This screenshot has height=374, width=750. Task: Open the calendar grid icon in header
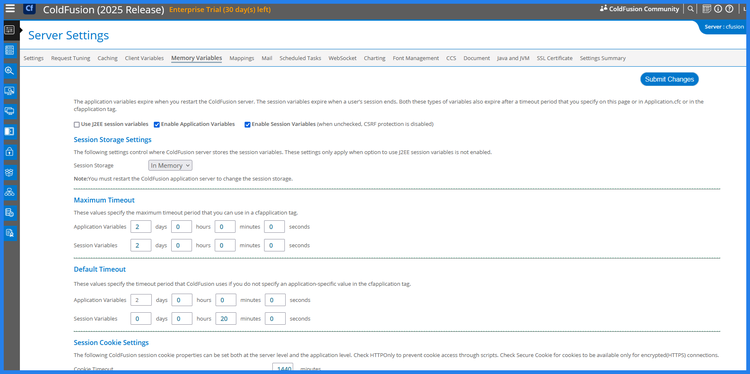pos(706,9)
